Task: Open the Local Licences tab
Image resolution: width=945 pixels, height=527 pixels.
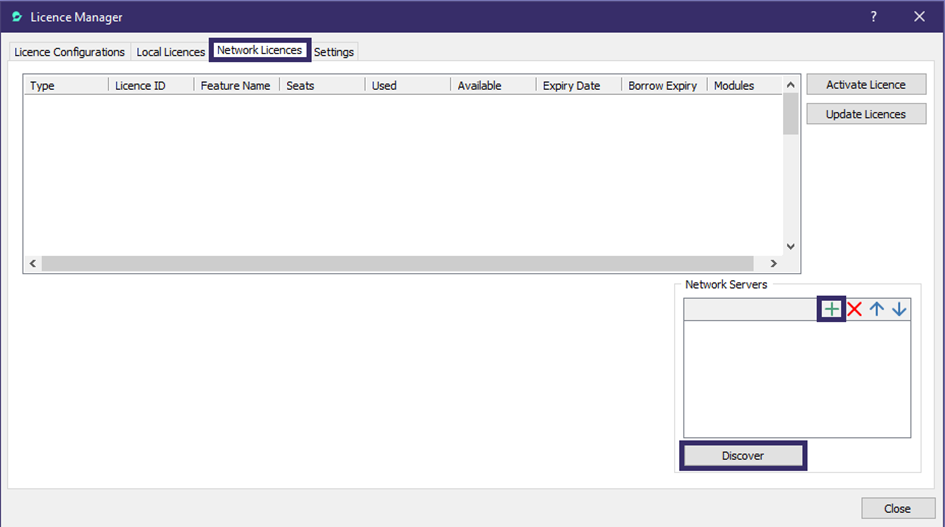Action: (x=170, y=52)
